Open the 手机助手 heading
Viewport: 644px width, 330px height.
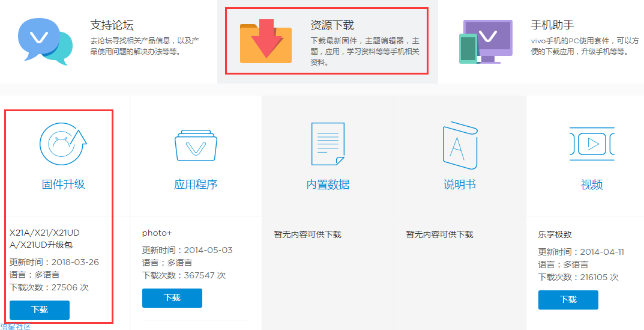click(x=552, y=25)
